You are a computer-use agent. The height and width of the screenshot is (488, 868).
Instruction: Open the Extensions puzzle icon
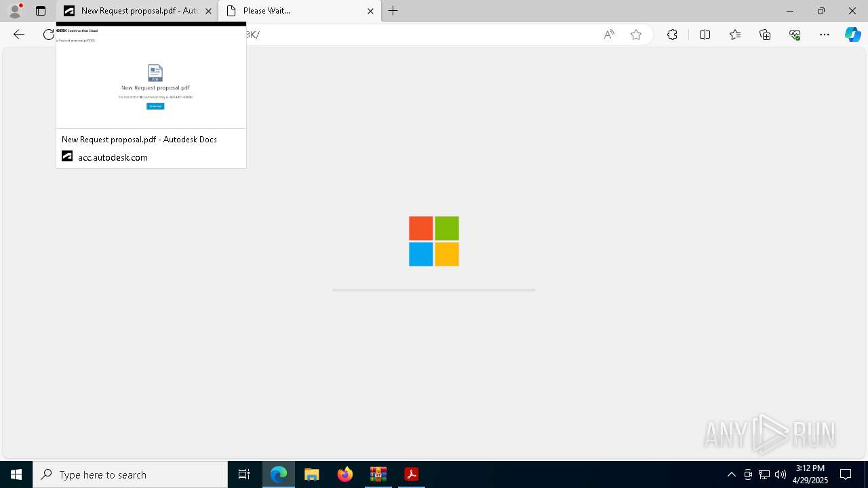coord(672,35)
